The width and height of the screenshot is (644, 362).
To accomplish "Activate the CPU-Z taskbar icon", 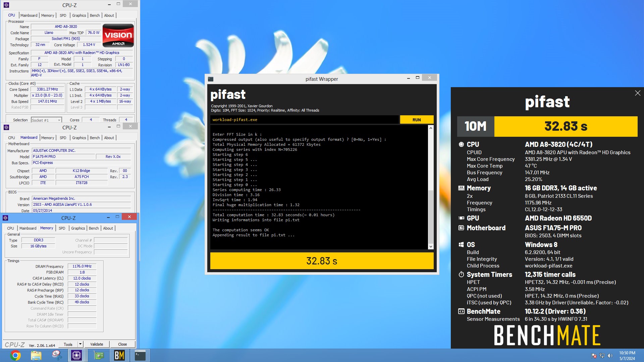I will point(76,355).
